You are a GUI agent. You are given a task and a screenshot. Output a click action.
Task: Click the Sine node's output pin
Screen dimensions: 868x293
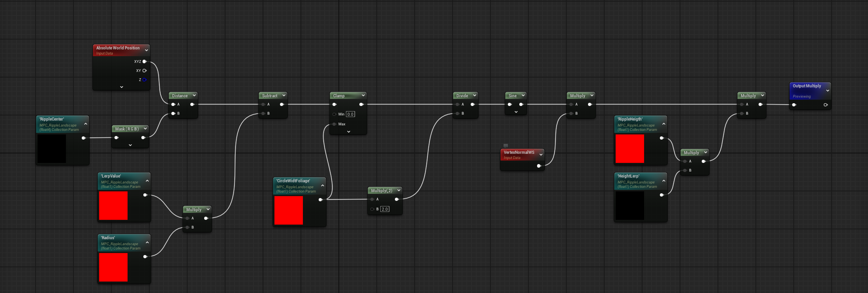(x=521, y=104)
